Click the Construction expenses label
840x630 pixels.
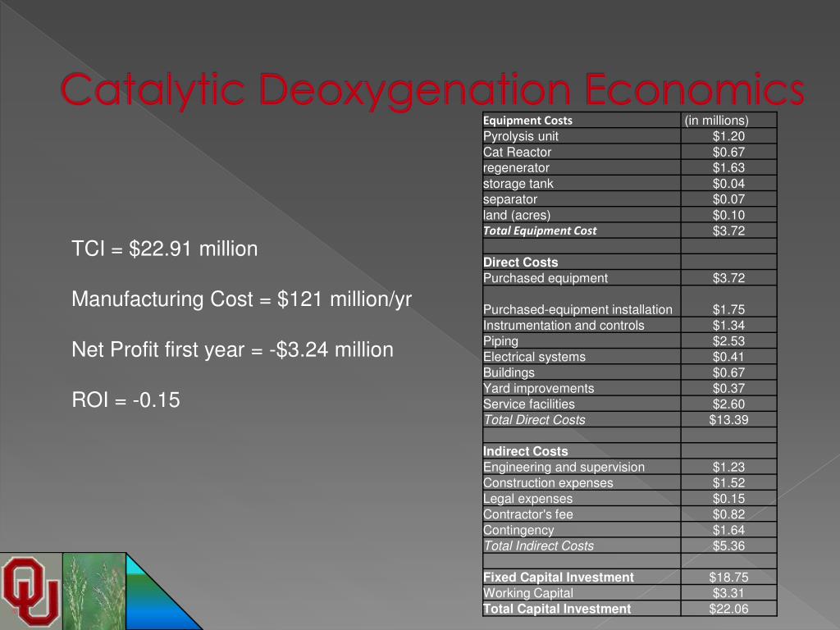[x=548, y=483]
